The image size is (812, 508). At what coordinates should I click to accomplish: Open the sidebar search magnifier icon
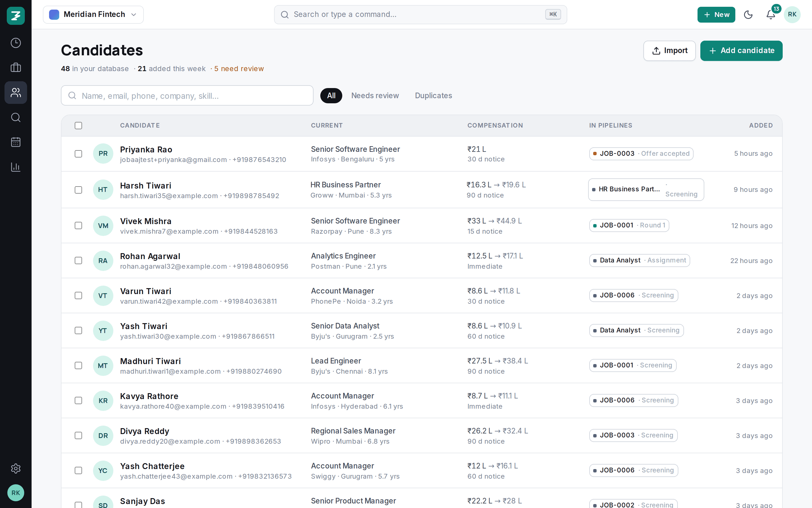pos(16,117)
